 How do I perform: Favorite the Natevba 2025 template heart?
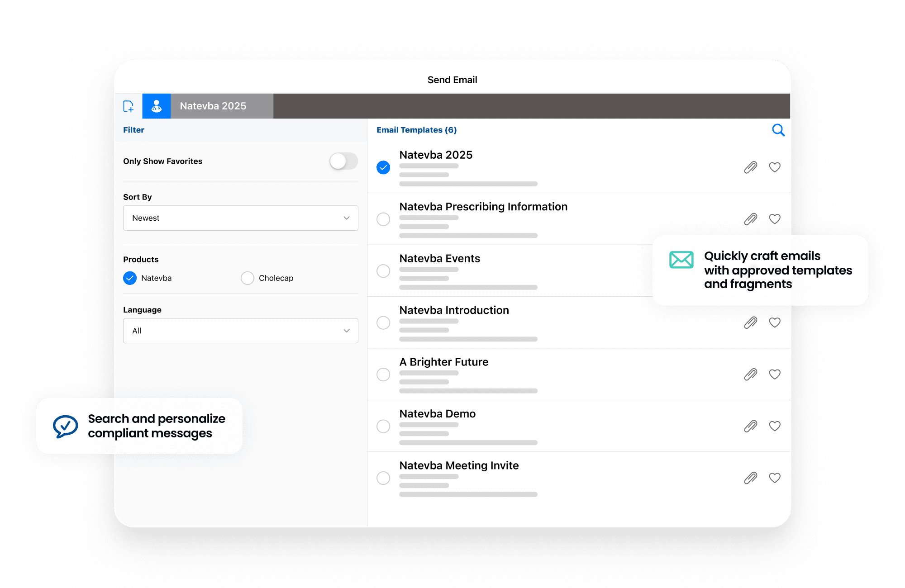[x=774, y=167]
